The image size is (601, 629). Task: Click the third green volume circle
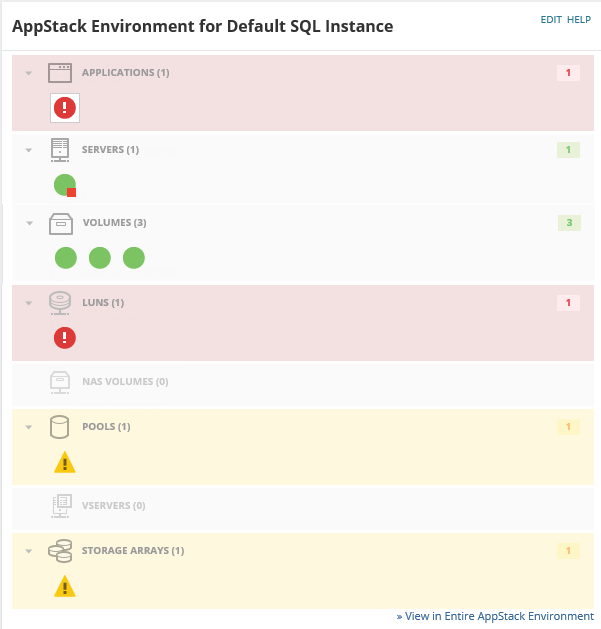[x=134, y=258]
